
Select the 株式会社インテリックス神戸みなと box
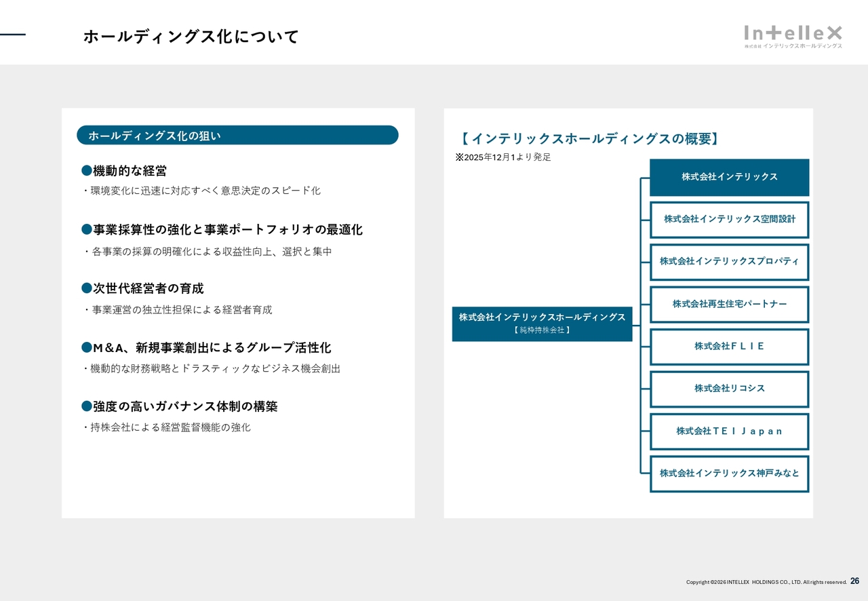coord(729,473)
